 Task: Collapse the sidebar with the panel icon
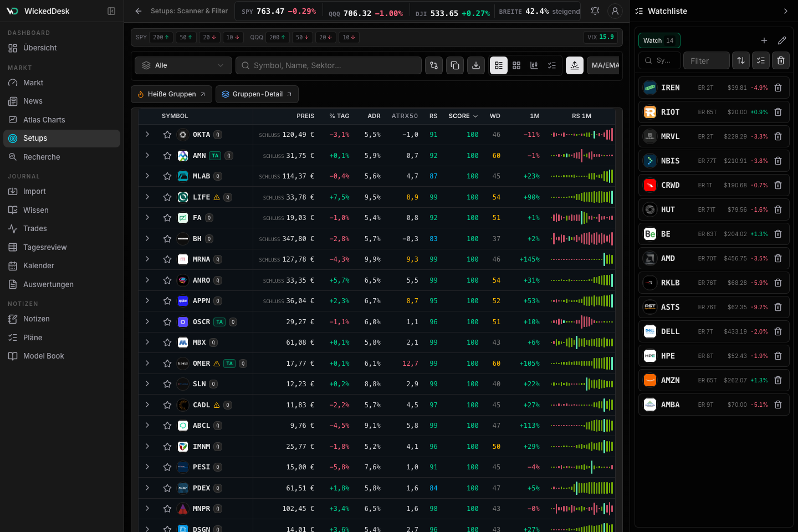click(x=111, y=11)
